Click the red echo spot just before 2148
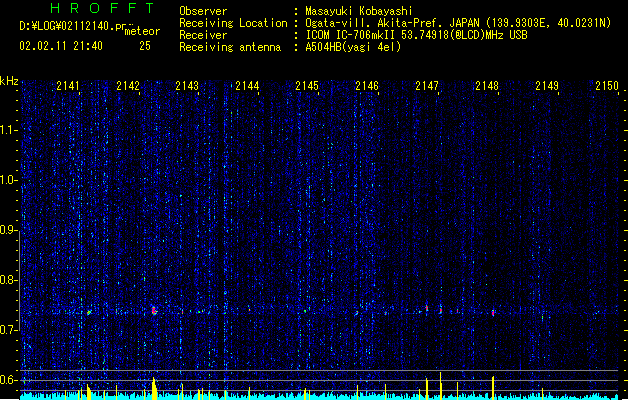629x400 pixels. (493, 313)
